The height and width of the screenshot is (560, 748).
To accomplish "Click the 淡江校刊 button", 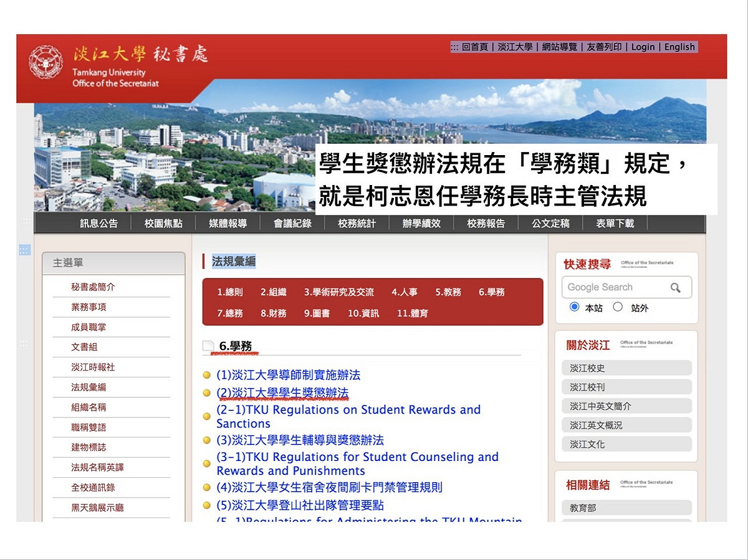I will [x=626, y=387].
